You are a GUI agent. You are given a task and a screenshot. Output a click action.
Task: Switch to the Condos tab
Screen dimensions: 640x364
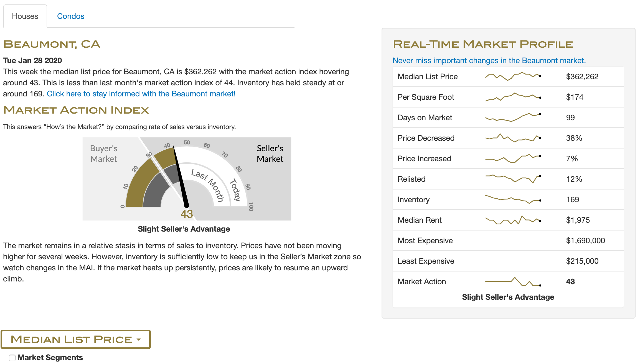(70, 16)
